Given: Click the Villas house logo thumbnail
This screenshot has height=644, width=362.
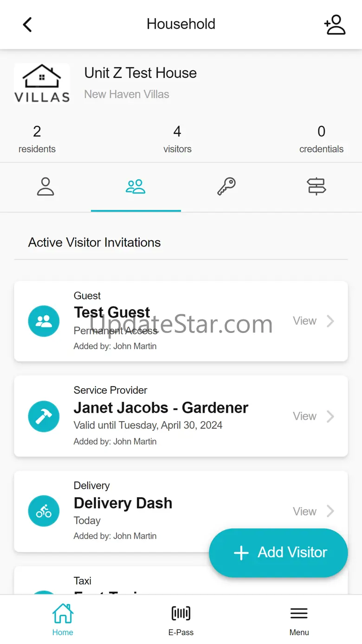Looking at the screenshot, I should pos(42,83).
